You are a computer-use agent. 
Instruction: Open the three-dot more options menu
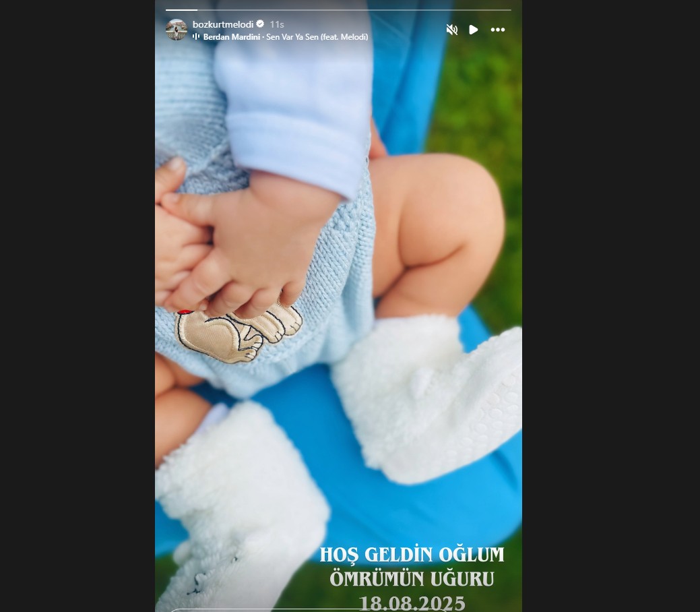tap(498, 30)
